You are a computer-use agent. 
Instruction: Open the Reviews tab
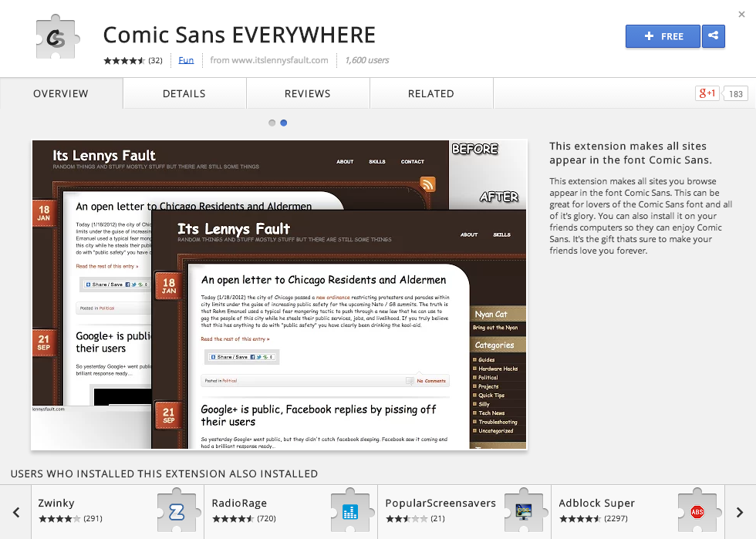[x=308, y=93]
